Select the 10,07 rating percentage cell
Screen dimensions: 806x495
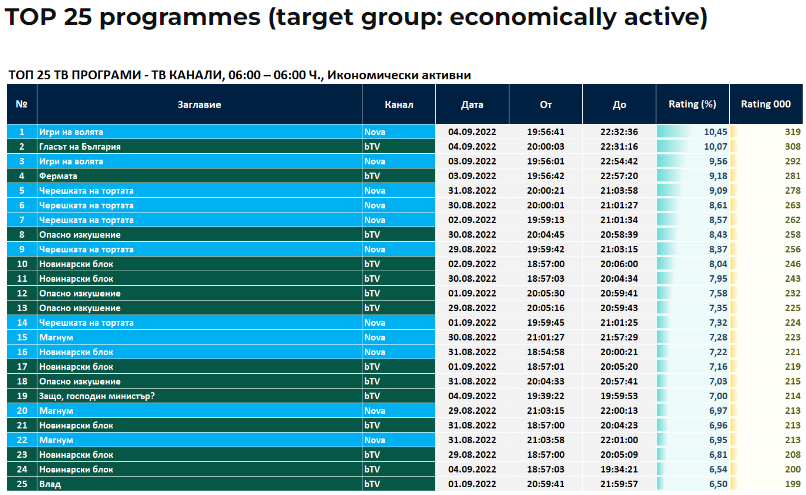click(693, 146)
